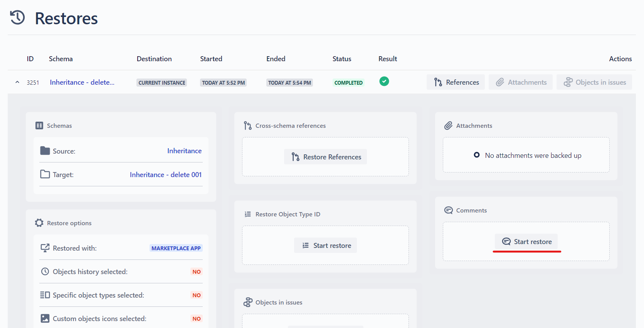Click the restore ID 3251
Screen dimensions: 644x328
pyautogui.click(x=33, y=83)
